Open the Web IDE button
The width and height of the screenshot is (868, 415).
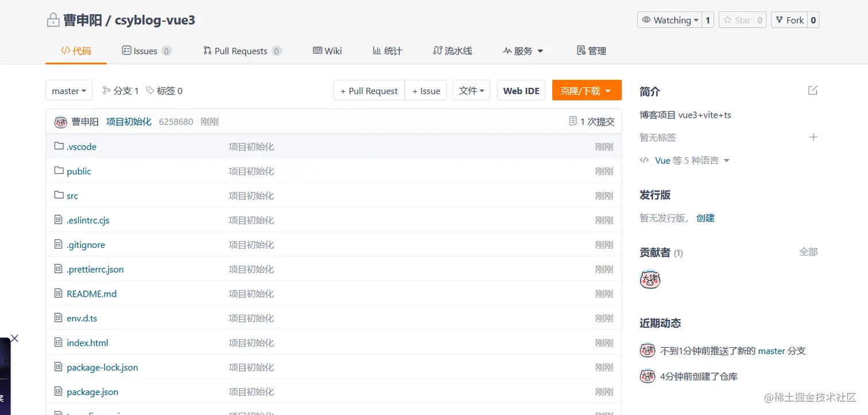tap(521, 90)
